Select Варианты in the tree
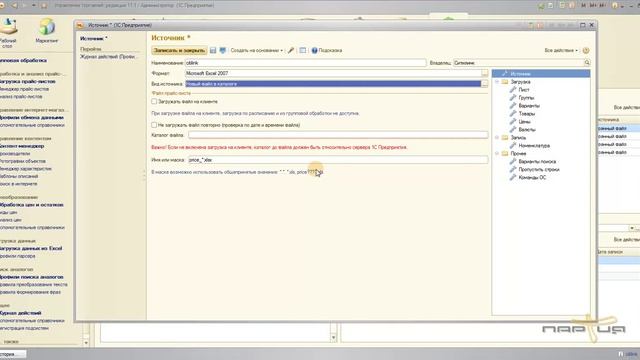640x360 pixels. point(529,106)
